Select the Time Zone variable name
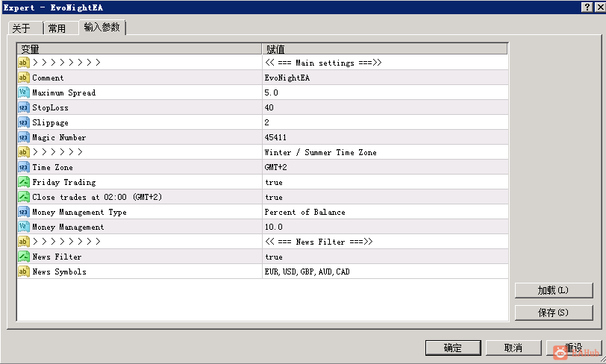This screenshot has width=606, height=364. [x=52, y=167]
